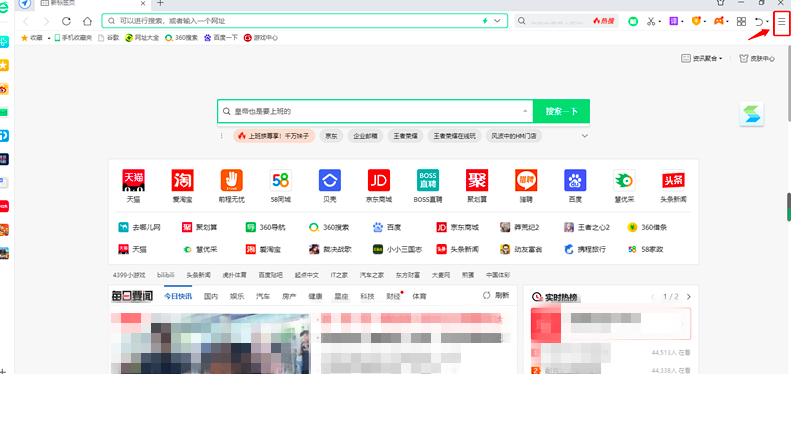This screenshot has width=801, height=445.
Task: Click the scissors screenshot tool icon
Action: point(650,21)
